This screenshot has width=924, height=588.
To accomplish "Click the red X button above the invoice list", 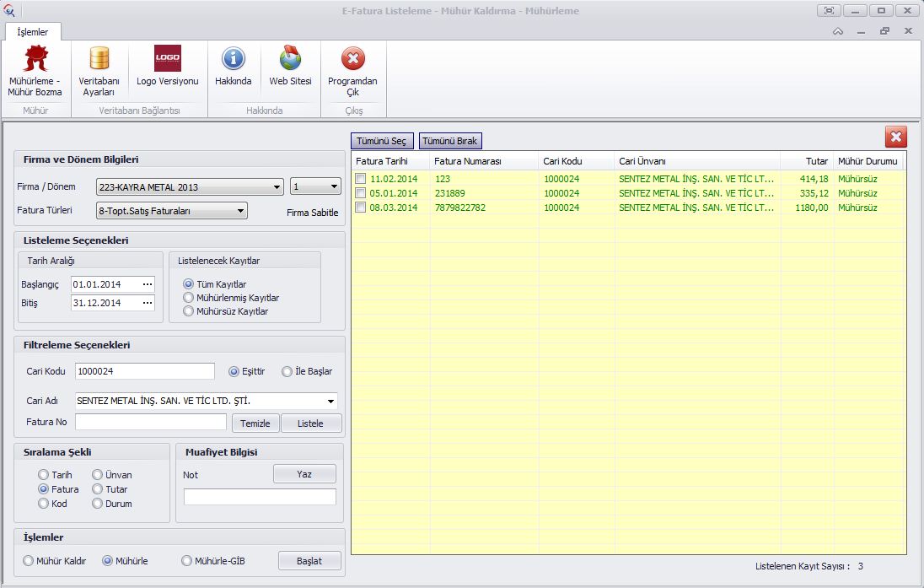I will tap(895, 137).
